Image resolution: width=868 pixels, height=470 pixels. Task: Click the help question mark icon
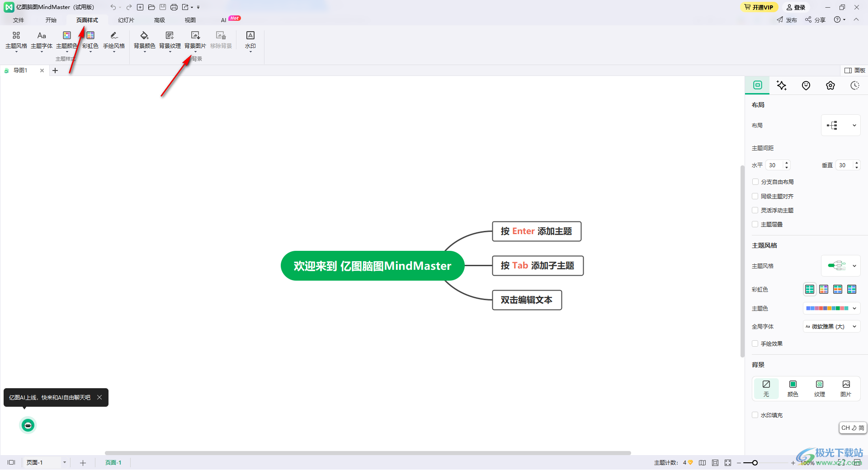click(x=837, y=20)
